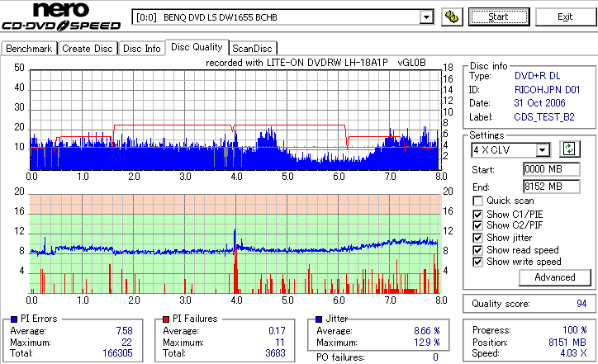Click the End position input field
Image resolution: width=598 pixels, height=364 pixels.
click(552, 187)
